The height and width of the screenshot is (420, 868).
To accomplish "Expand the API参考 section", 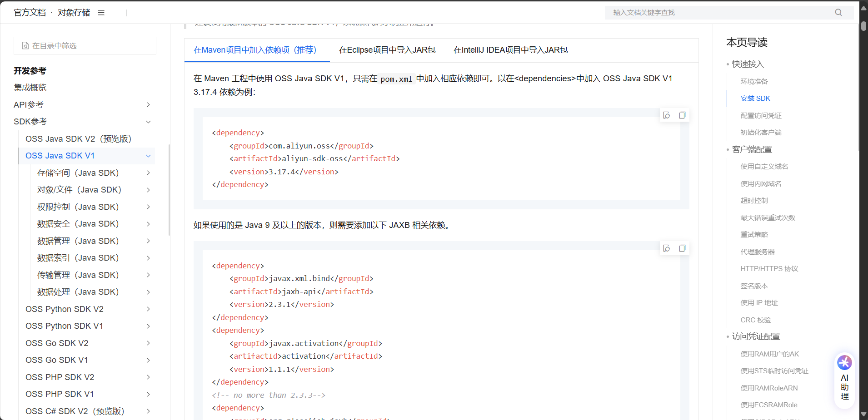I will (148, 105).
